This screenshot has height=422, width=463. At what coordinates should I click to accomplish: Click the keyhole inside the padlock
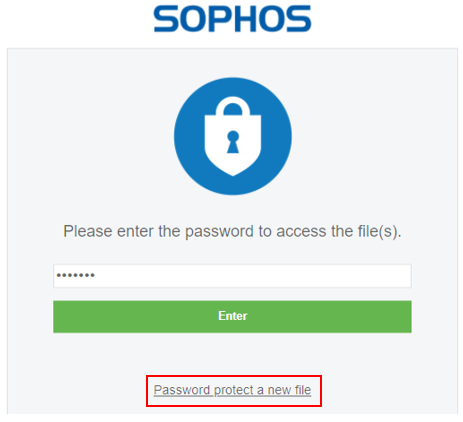click(233, 142)
